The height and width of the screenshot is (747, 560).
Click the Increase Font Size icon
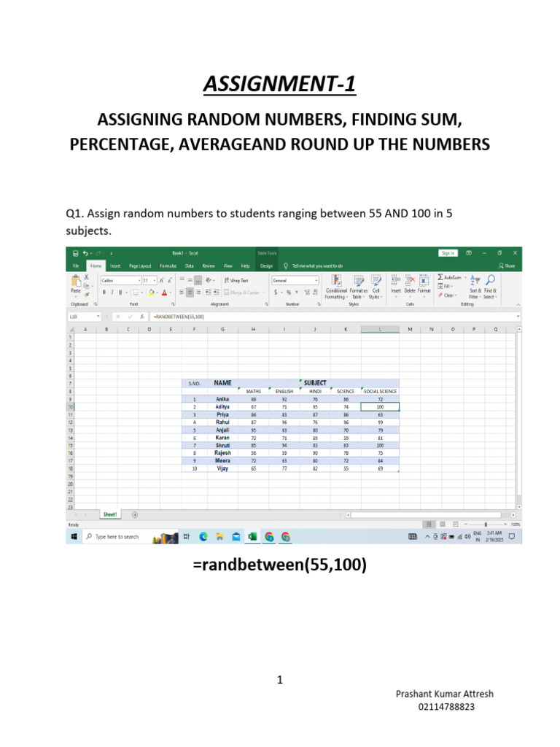(x=161, y=281)
